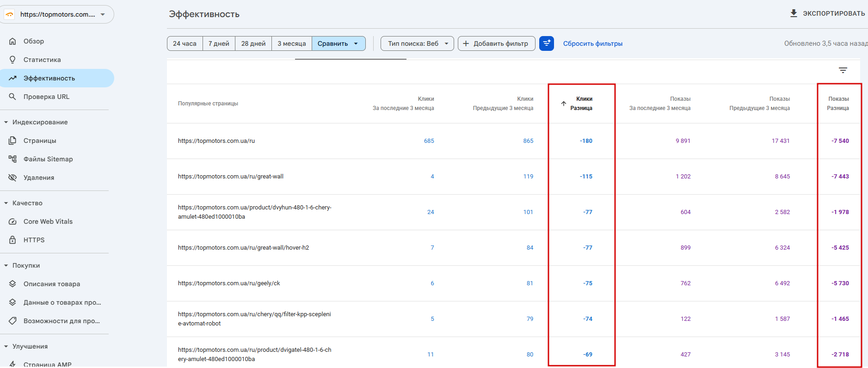Click impressions difference -7 540

pos(840,141)
